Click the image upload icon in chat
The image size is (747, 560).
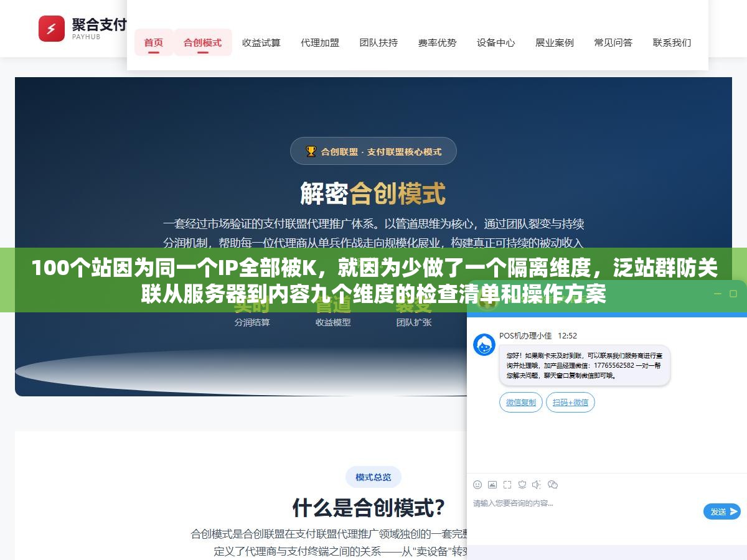pyautogui.click(x=492, y=485)
